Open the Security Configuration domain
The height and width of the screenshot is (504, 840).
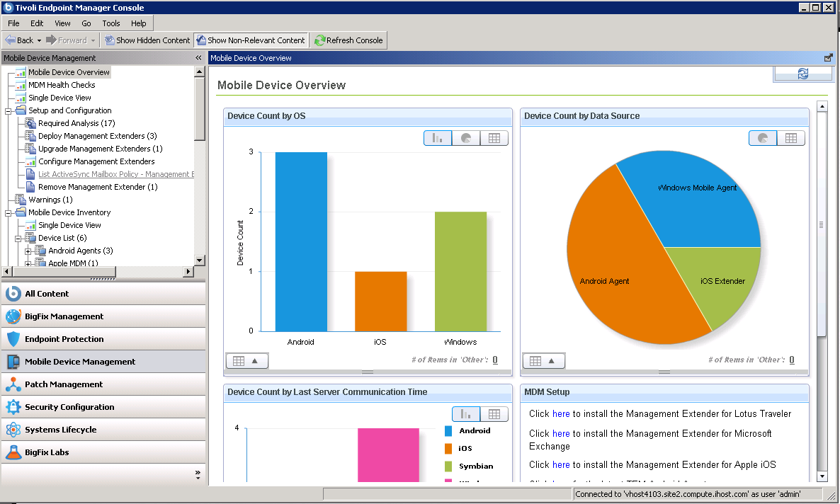point(103,407)
